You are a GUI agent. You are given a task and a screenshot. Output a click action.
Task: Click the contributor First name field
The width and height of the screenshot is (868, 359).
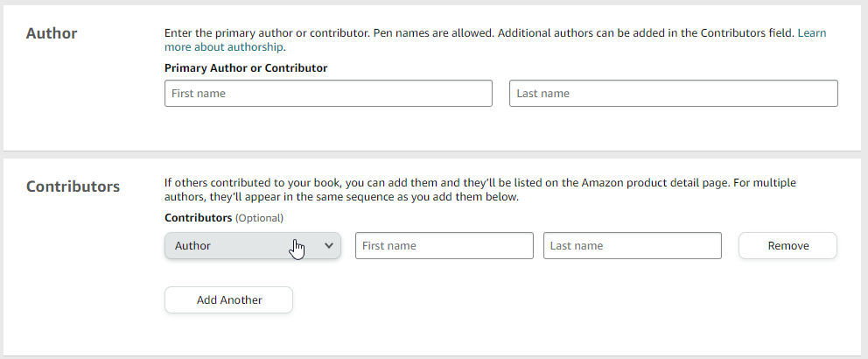[444, 246]
